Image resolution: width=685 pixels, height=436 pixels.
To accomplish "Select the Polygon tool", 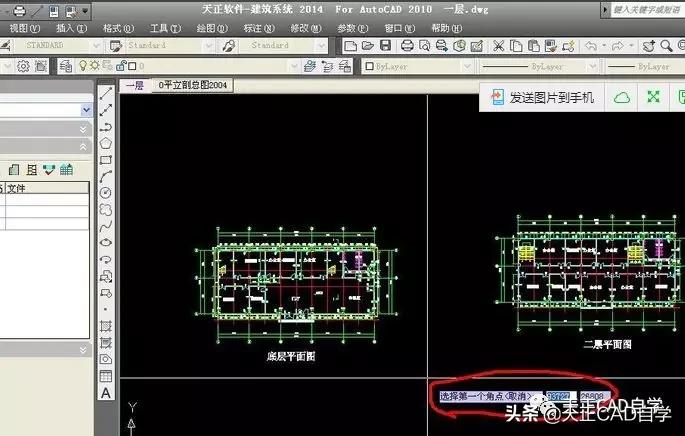I will tap(106, 143).
